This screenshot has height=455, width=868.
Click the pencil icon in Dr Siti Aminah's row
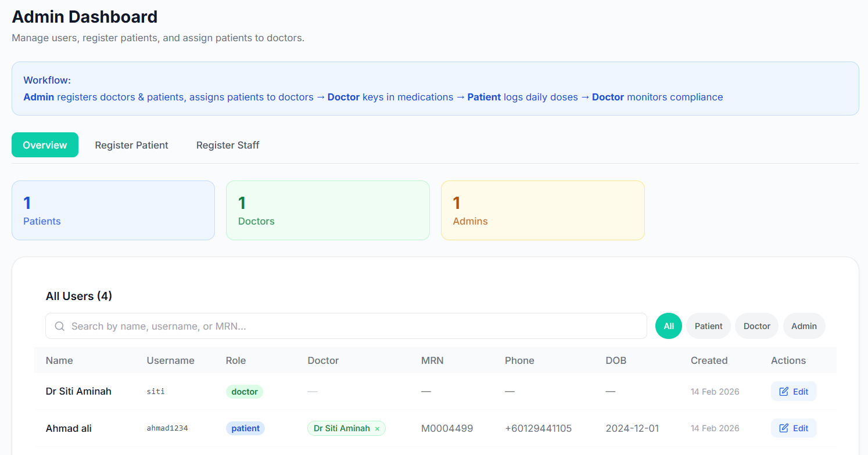(784, 392)
